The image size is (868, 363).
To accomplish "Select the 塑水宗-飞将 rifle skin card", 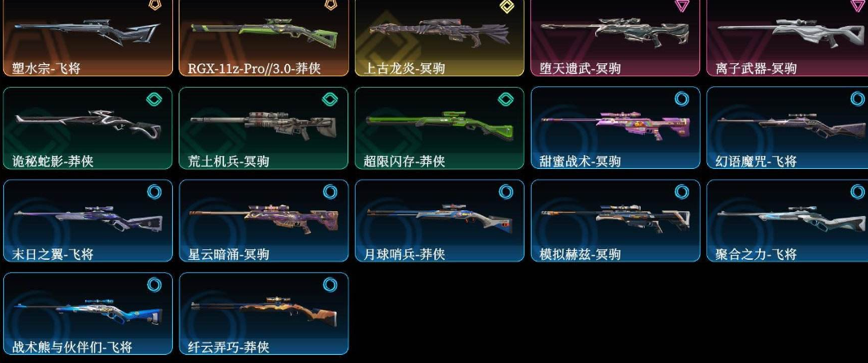I will pos(88,37).
